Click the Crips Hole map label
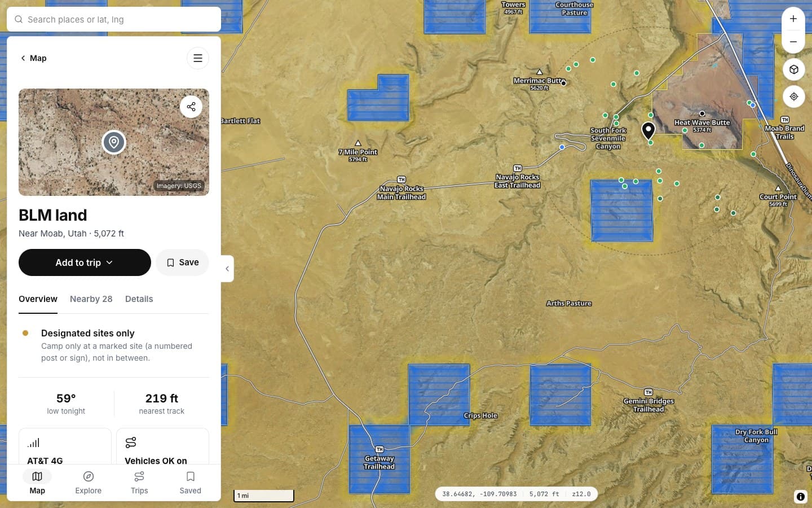 (480, 415)
